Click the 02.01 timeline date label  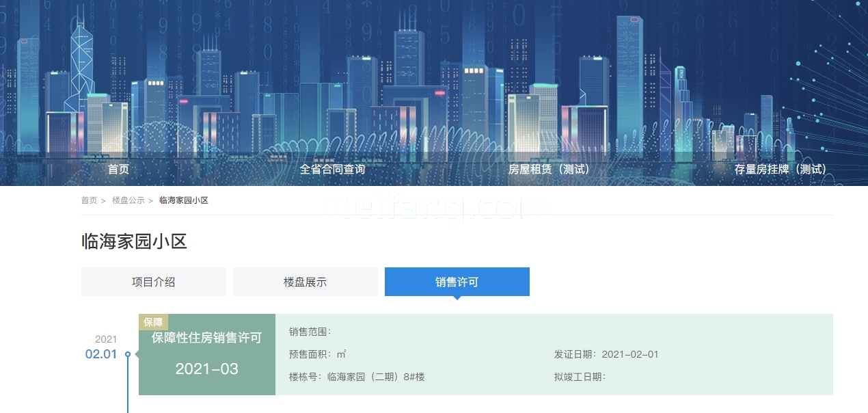[x=101, y=354]
